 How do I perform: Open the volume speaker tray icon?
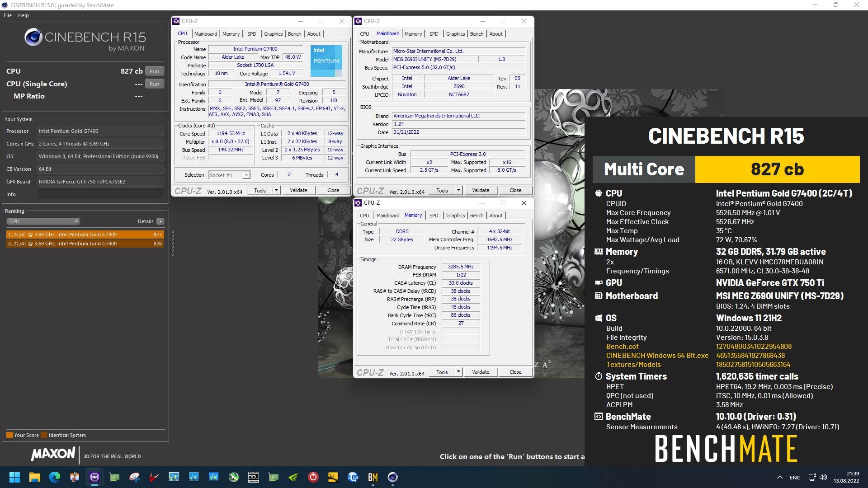click(823, 477)
